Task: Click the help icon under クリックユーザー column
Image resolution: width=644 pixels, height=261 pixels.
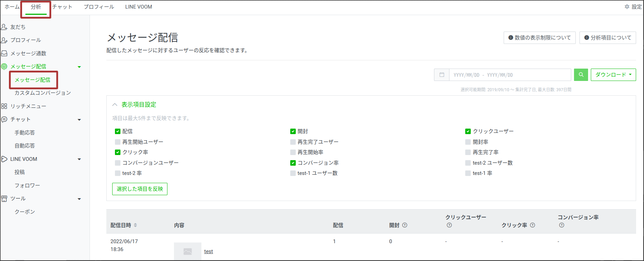Action: click(x=449, y=225)
